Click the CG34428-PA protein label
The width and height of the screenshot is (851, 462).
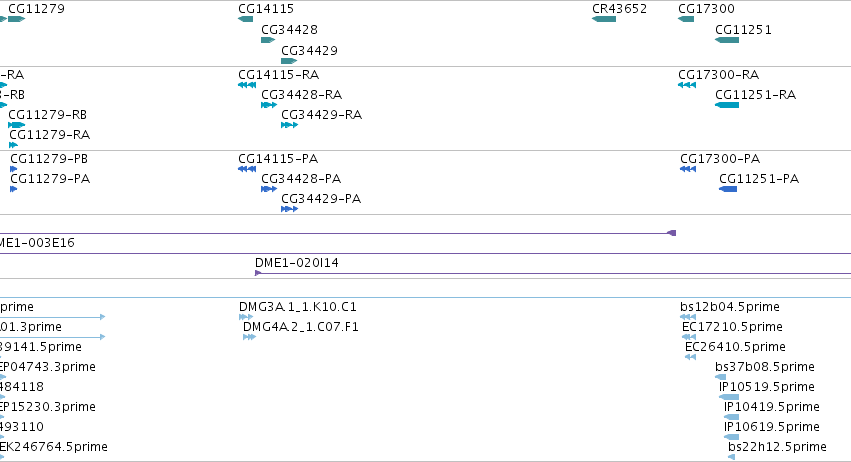(x=301, y=179)
